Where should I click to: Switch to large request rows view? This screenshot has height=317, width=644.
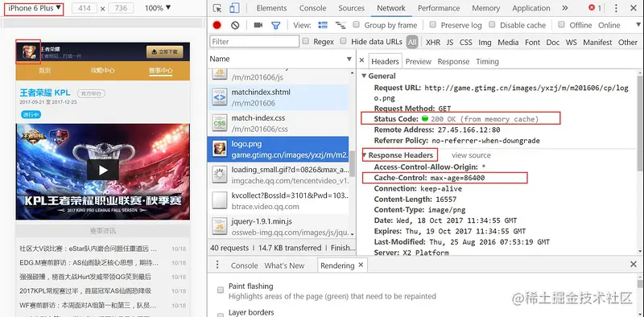coord(324,25)
